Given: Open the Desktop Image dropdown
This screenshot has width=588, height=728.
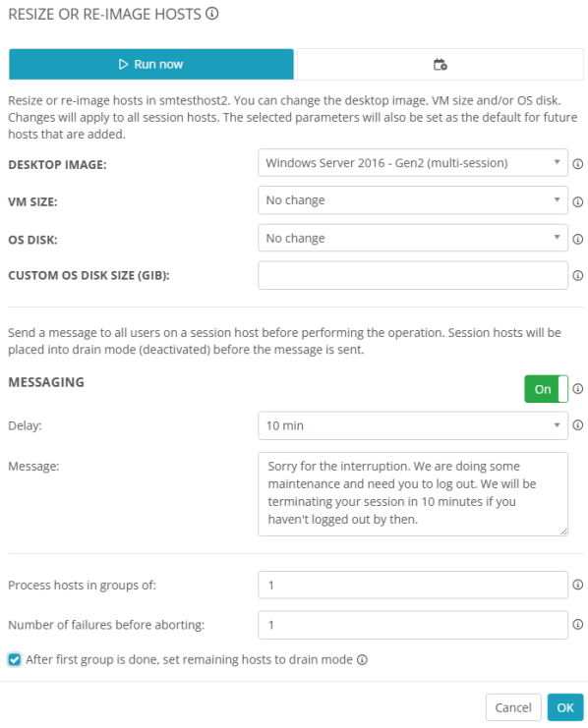Looking at the screenshot, I should pos(413,163).
